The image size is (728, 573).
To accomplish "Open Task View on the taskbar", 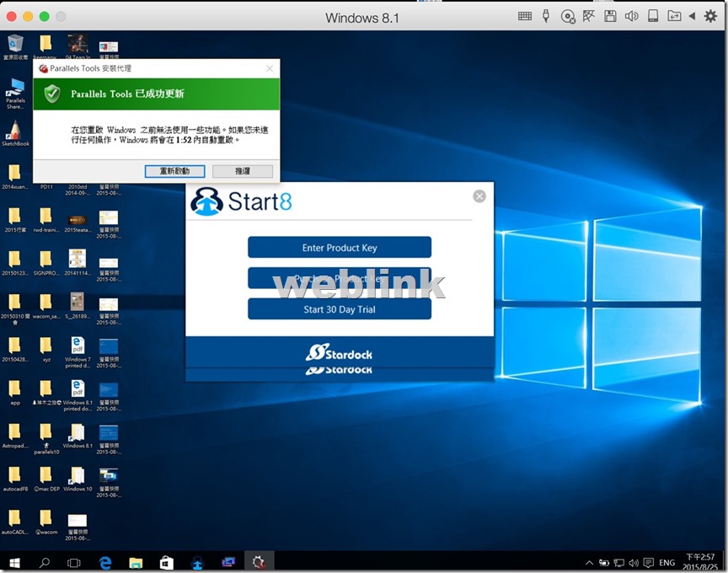I will pyautogui.click(x=74, y=562).
